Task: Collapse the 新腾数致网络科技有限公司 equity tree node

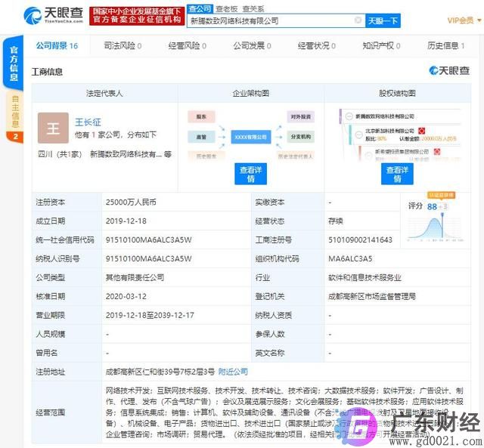Action: pyautogui.click(x=349, y=116)
